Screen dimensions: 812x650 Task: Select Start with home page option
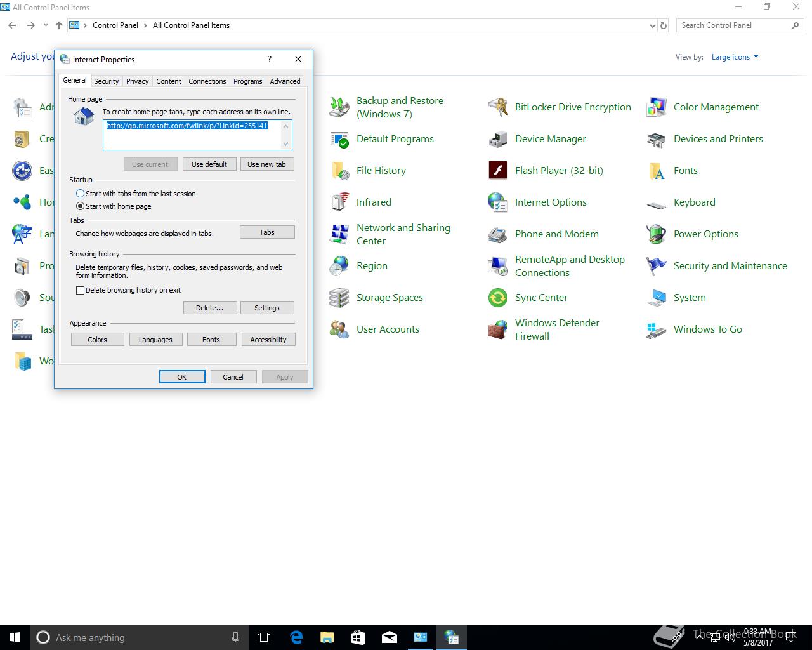[80, 206]
